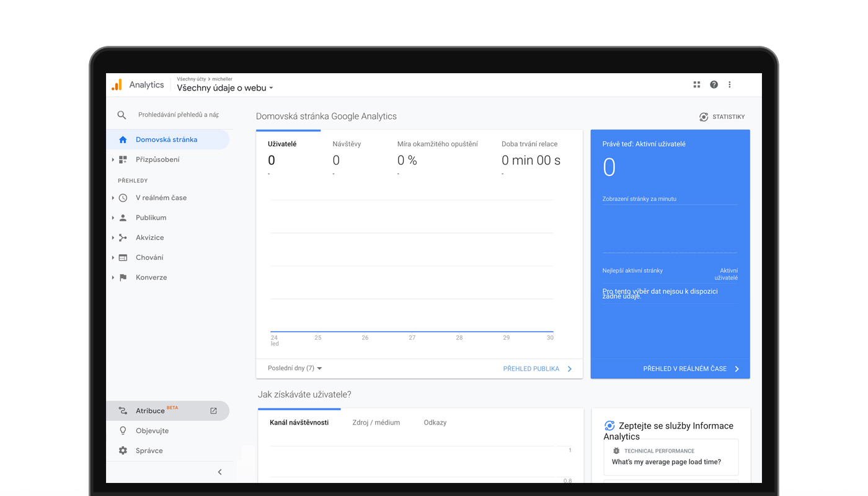Click the person icon for Publikum
Viewport: 868px width, 496px height.
[123, 218]
